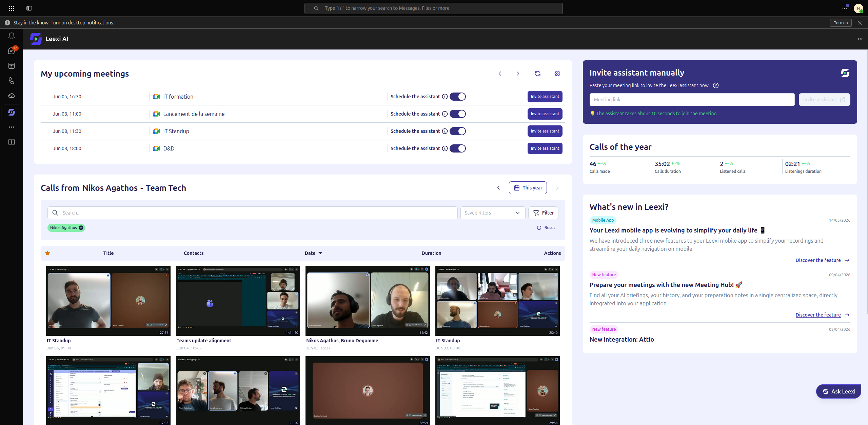Toggle the sidebar panel icon
The image size is (868, 425).
tap(29, 8)
